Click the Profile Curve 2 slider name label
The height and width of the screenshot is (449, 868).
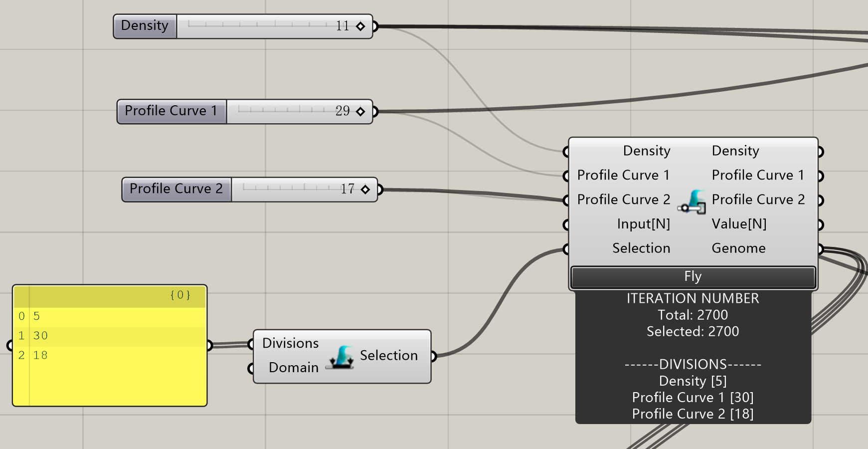coord(176,189)
